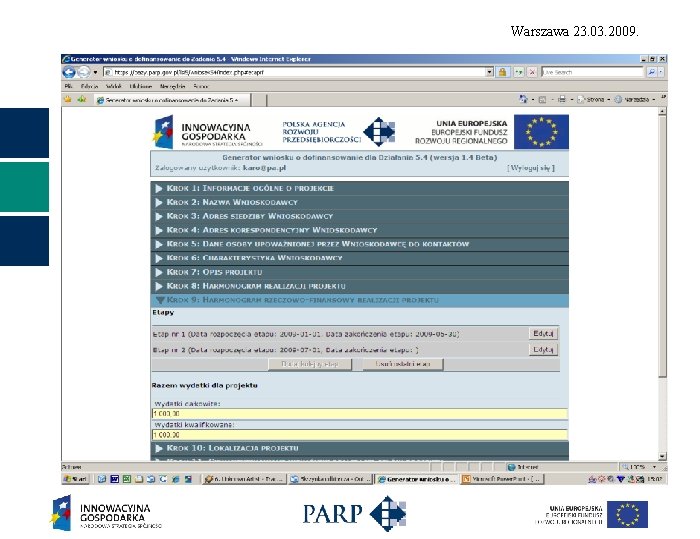Open Word icon in Quick Launch

click(114, 479)
